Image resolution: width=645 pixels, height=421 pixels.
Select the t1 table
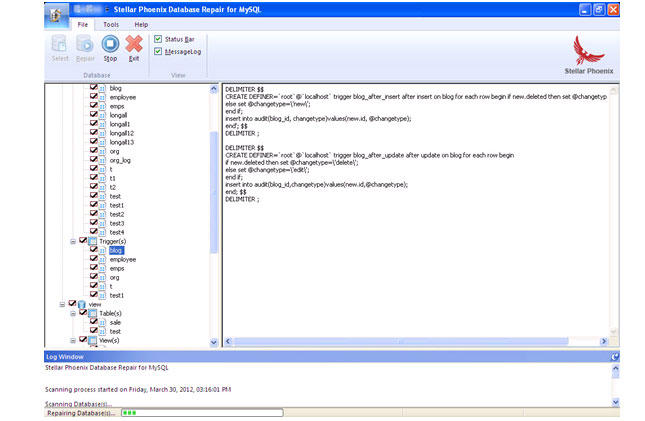coord(113,179)
